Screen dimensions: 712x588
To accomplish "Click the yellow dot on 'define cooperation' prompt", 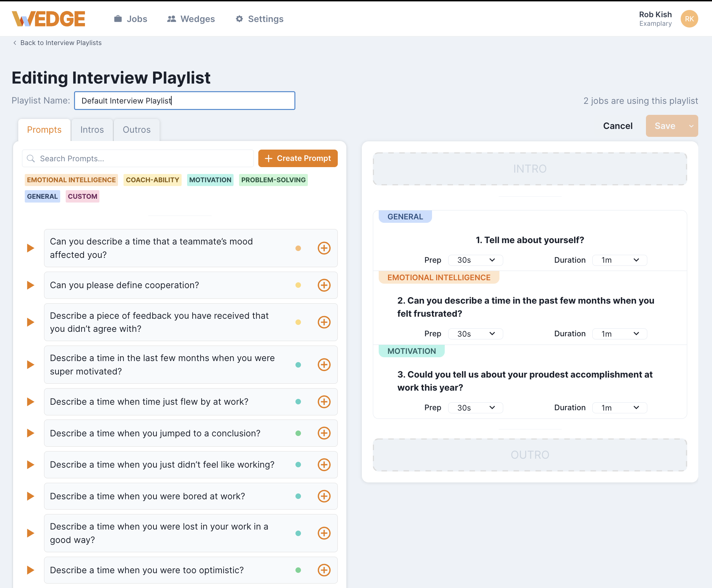I will tap(298, 285).
